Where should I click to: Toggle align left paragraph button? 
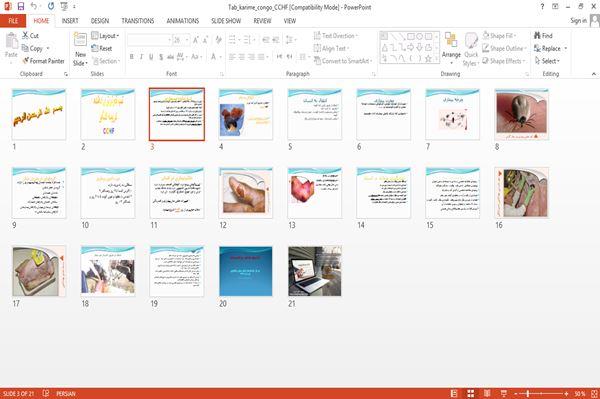click(232, 57)
